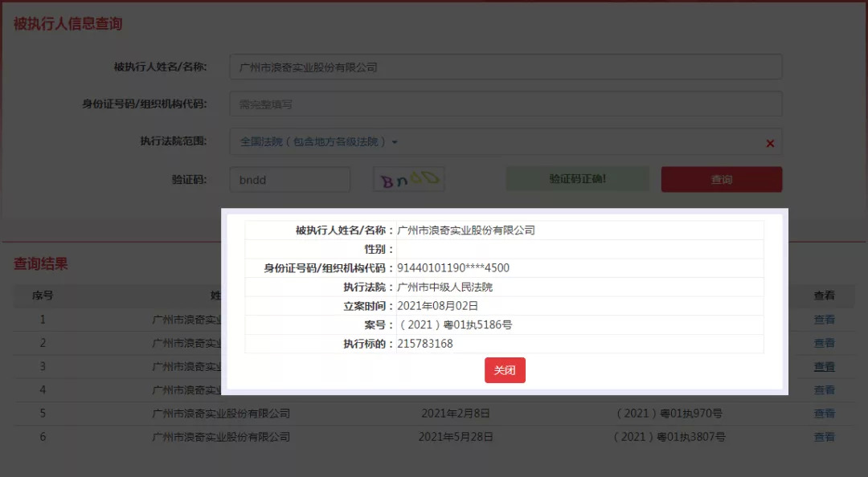Screen dimensions: 868x477
Task: Click case number (2021)粤01执3807号
Action: 669,437
